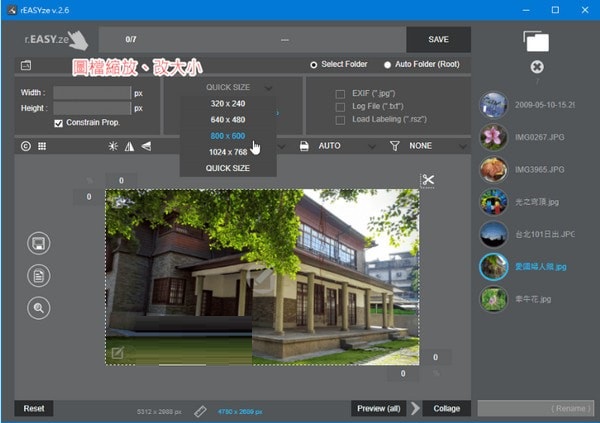
Task: Click the Width input field
Action: [92, 93]
